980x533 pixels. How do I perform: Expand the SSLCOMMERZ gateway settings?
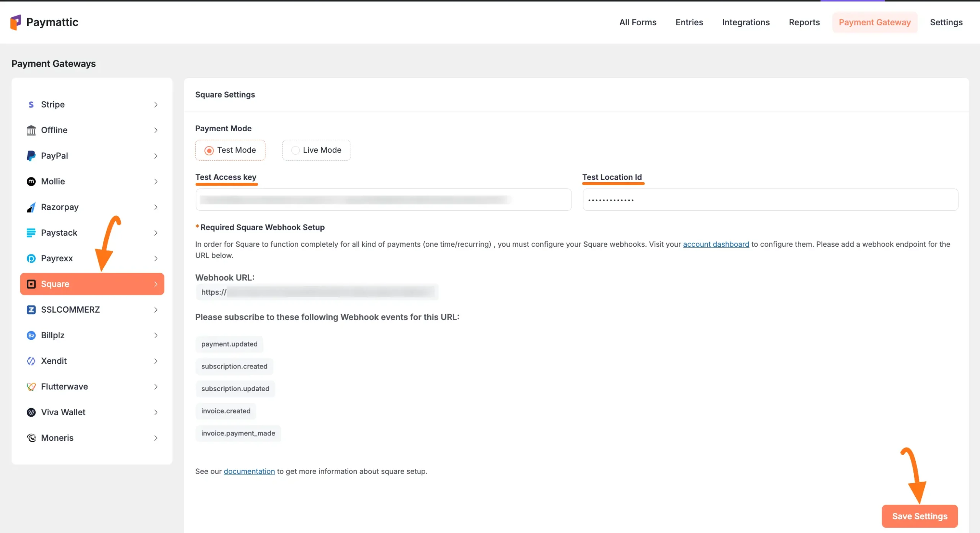click(x=155, y=310)
